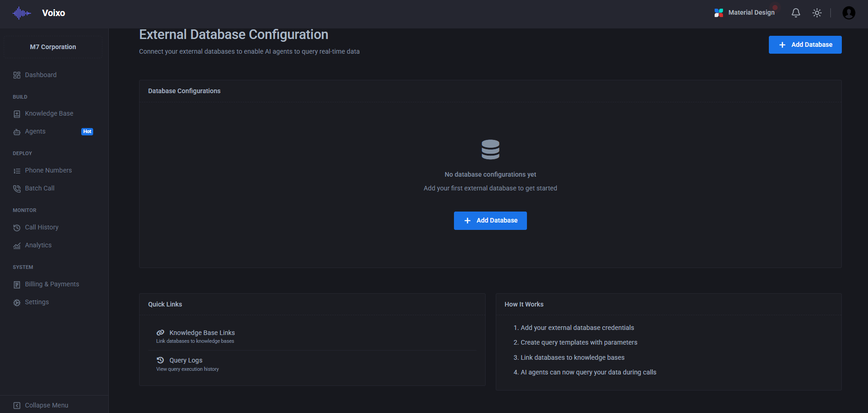The height and width of the screenshot is (413, 868).
Task: Click the Material Design logo icon
Action: 719,12
